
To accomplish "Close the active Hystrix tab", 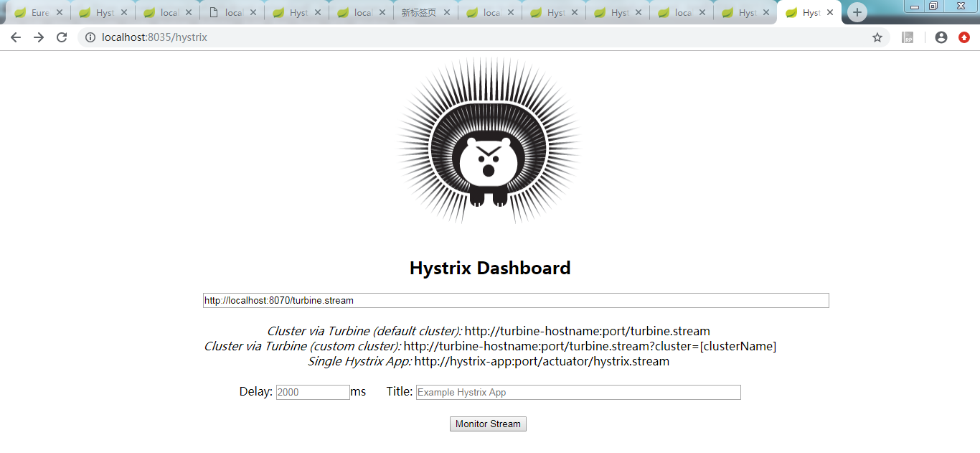I will point(830,13).
